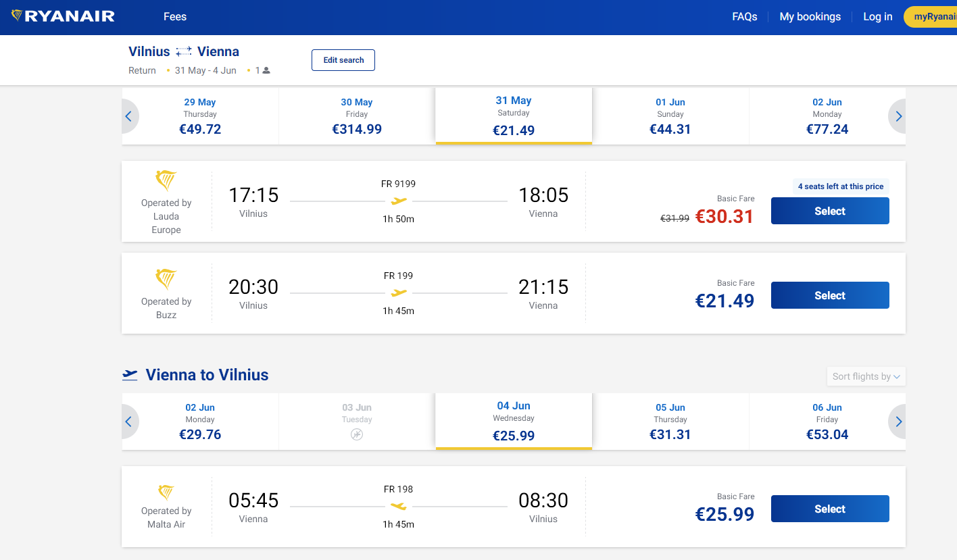Select the 03 Jun Tuesday return date
957x560 pixels.
(357, 422)
